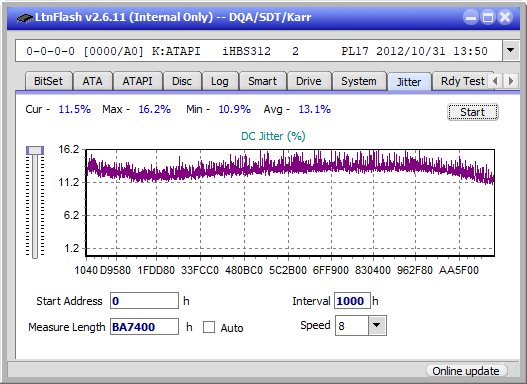Screen dimensions: 527x384
Task: Start the jitter measurement
Action: click(x=473, y=112)
